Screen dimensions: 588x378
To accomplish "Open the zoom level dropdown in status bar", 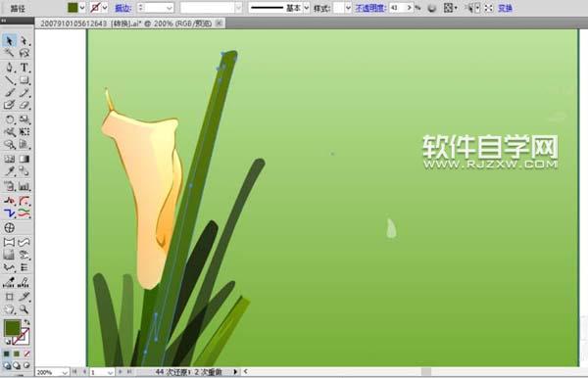I will 65,372.
